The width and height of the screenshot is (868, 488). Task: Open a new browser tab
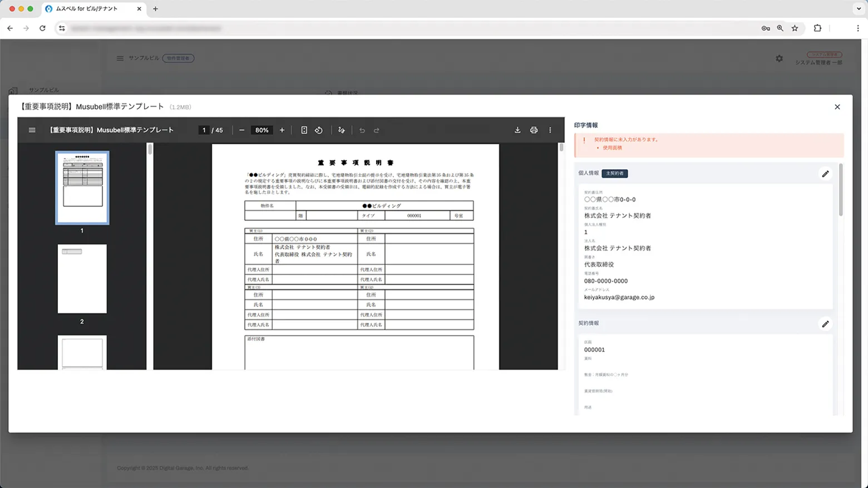click(155, 9)
